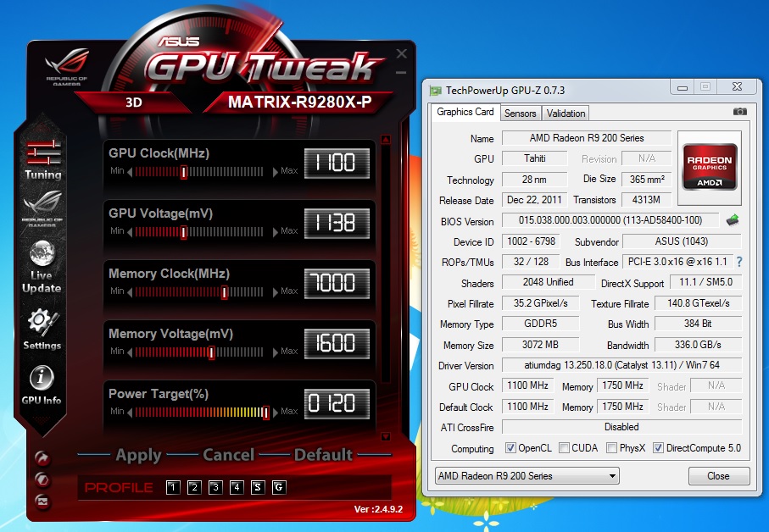Switch to Graphics Card tab in GPU-Z
The image size is (769, 532).
(x=465, y=112)
